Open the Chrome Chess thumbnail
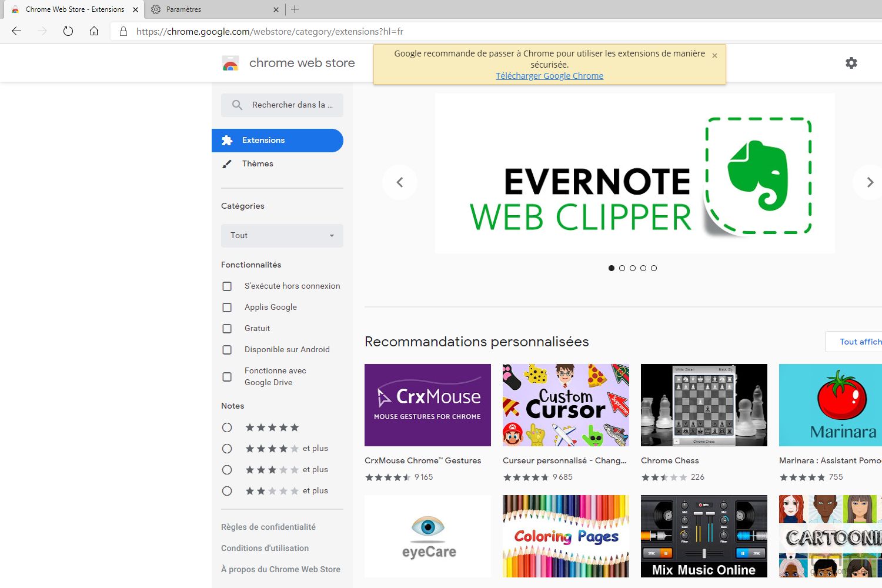This screenshot has height=588, width=882. coord(704,405)
